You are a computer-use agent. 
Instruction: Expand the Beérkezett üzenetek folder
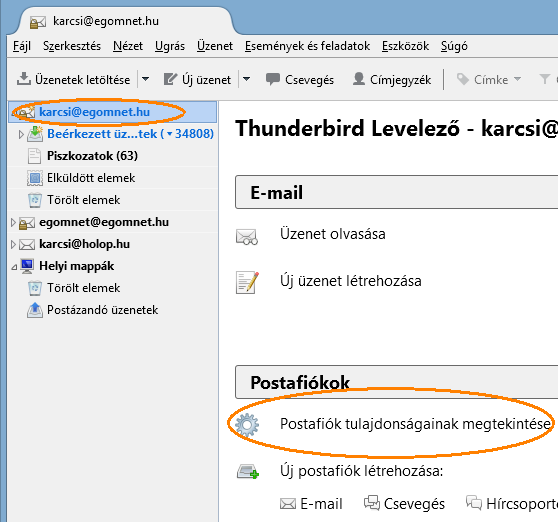tap(21, 134)
